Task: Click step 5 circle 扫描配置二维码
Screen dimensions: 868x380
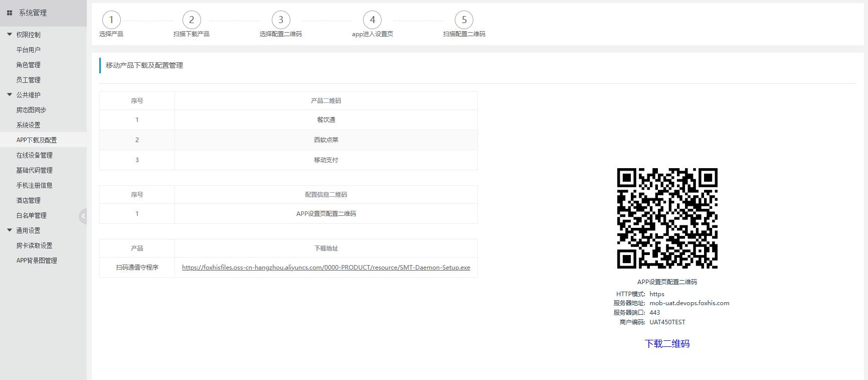Action: (464, 20)
